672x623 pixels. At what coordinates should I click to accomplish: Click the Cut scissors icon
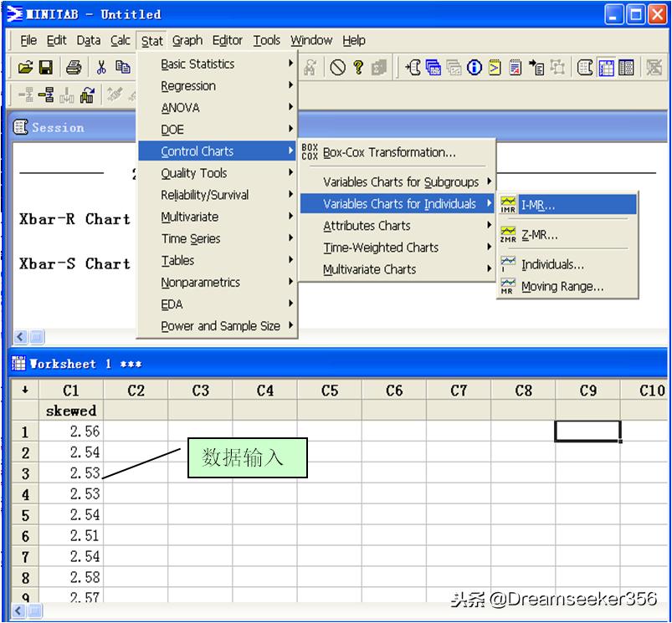coord(101,69)
